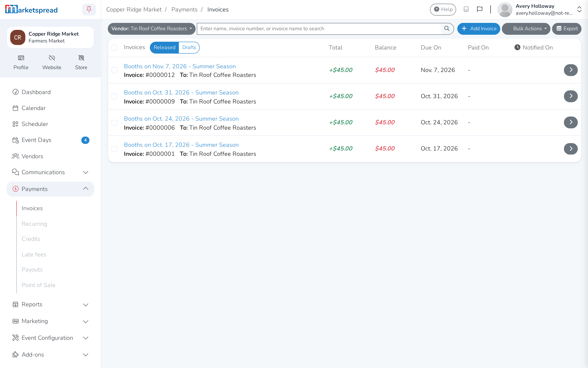Expand the Add-ons menu
588x368 pixels.
coord(50,355)
